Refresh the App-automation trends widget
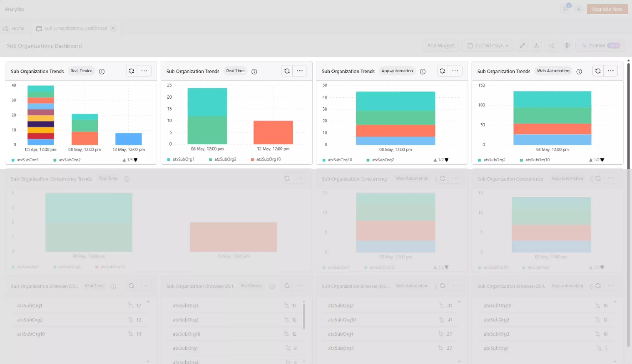This screenshot has height=364, width=632. tap(442, 71)
